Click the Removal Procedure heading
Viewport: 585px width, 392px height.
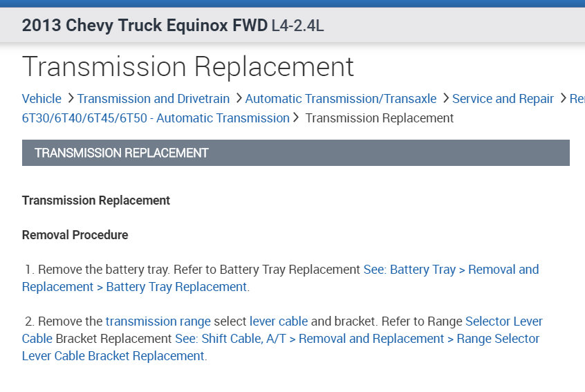75,235
